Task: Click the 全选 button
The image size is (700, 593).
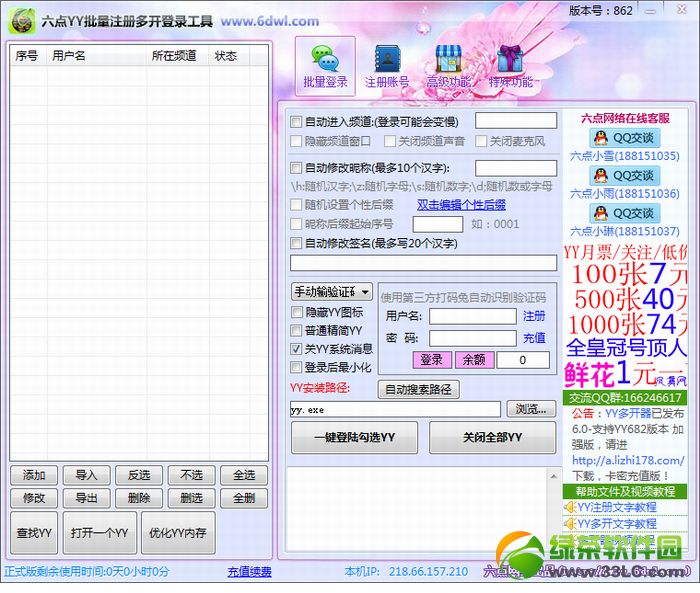Action: 244,475
